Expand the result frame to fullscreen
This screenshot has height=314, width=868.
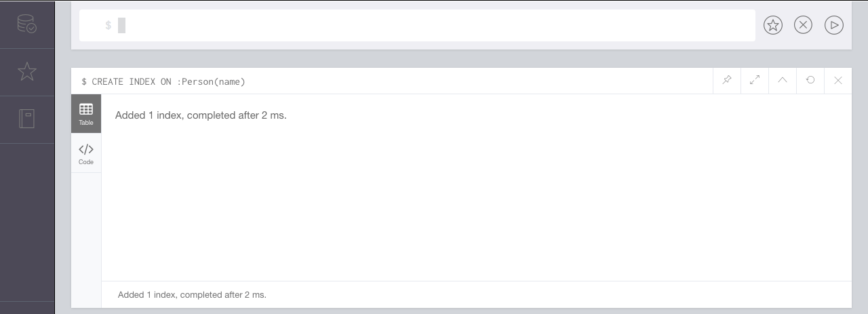tap(755, 81)
